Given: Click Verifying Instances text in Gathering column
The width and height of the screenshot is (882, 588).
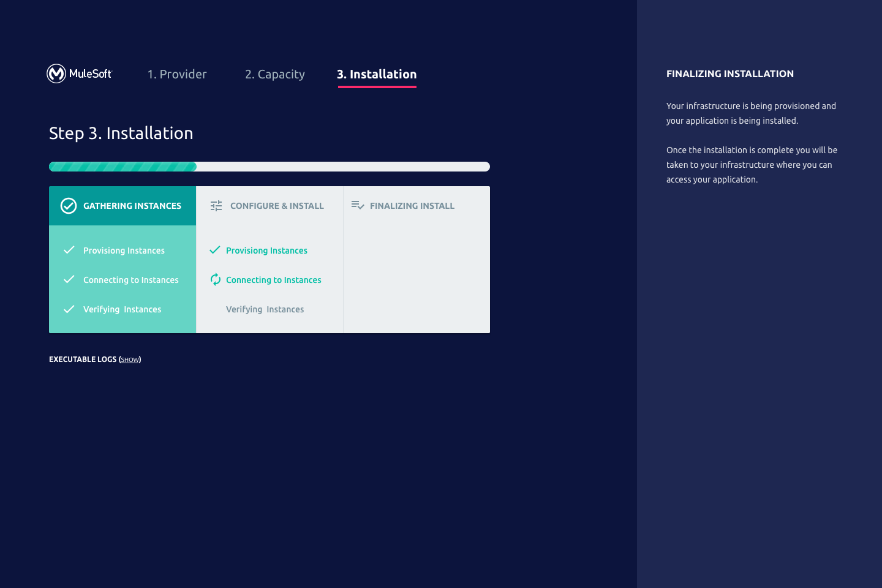Looking at the screenshot, I should pyautogui.click(x=123, y=309).
